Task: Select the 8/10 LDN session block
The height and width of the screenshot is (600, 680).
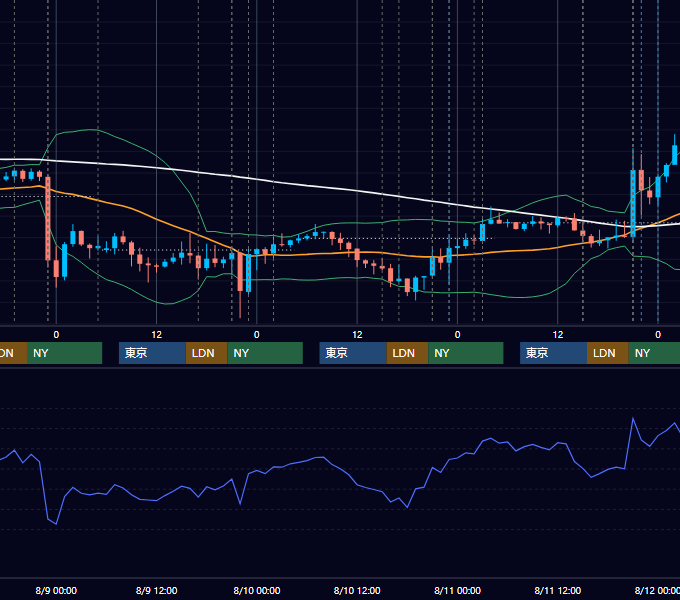Action: pos(407,353)
